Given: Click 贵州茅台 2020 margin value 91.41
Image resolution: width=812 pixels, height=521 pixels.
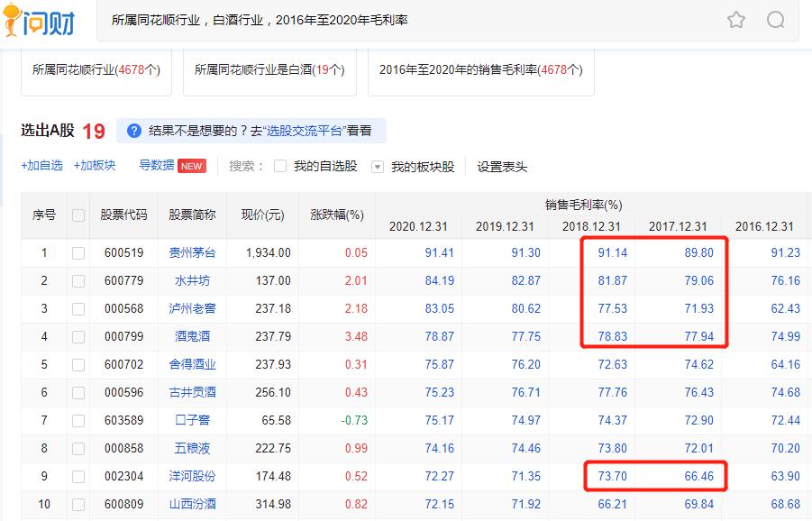Looking at the screenshot, I should 439,252.
